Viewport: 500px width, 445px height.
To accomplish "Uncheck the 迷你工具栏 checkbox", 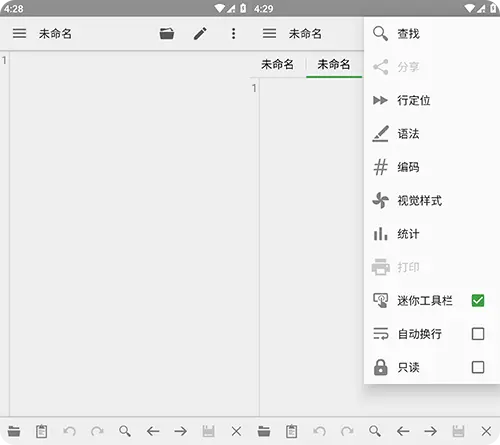I will [478, 300].
